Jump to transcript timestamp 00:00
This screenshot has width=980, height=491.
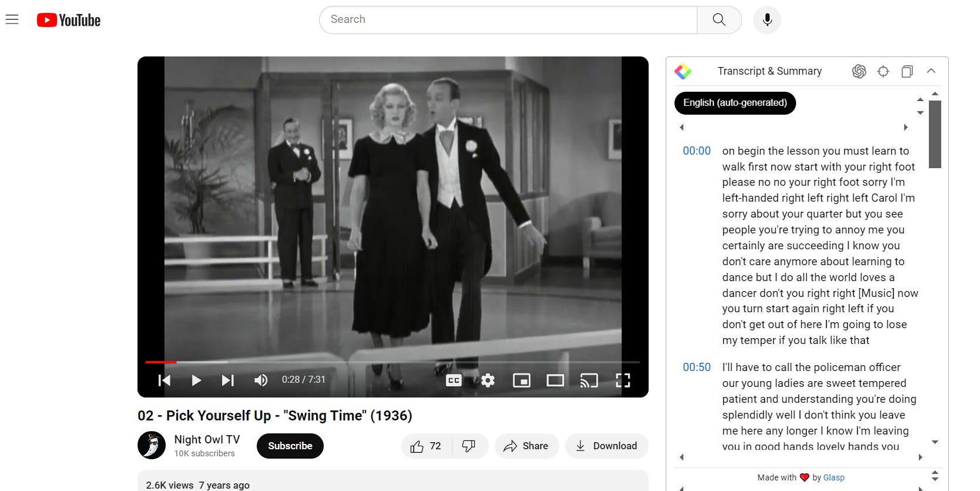697,151
